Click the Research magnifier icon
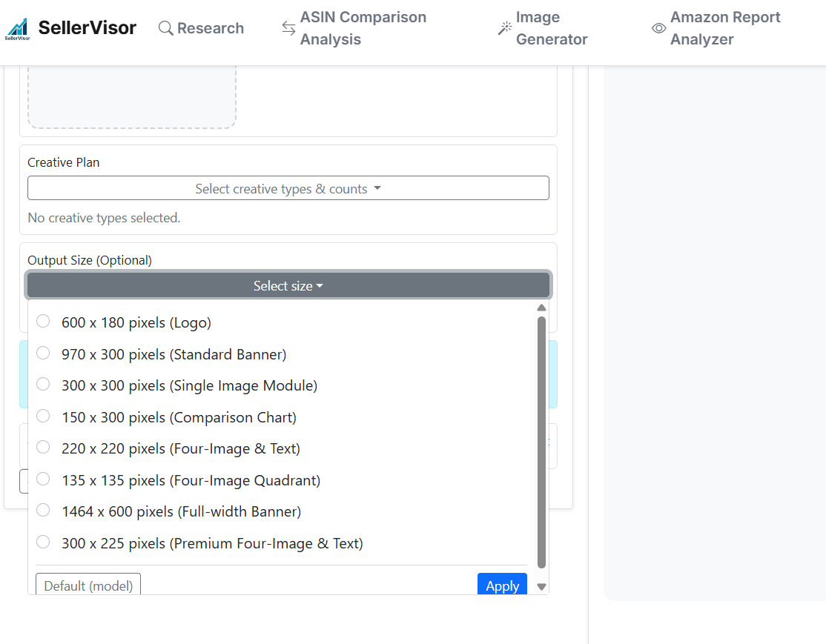 (x=165, y=28)
